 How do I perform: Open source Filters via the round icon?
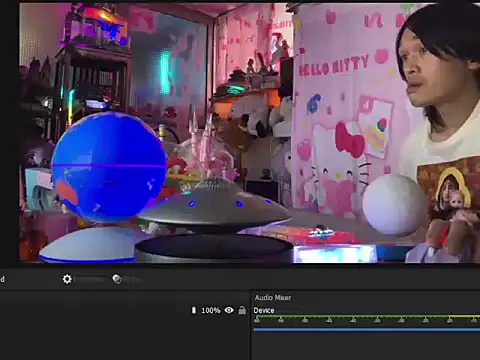[117, 279]
